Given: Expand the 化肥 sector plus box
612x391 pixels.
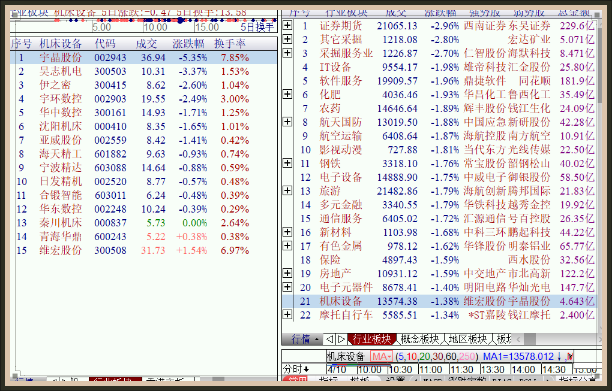Looking at the screenshot, I should (x=287, y=94).
